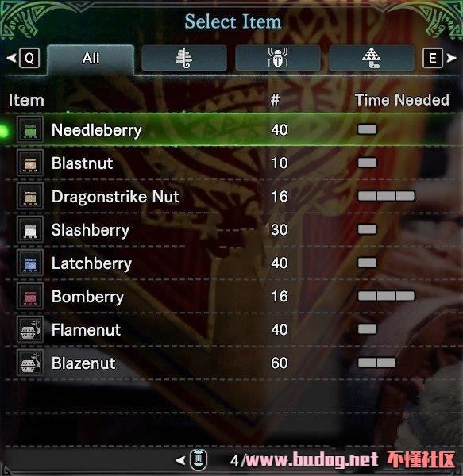Click the Flamenut sack icon

pos(30,330)
